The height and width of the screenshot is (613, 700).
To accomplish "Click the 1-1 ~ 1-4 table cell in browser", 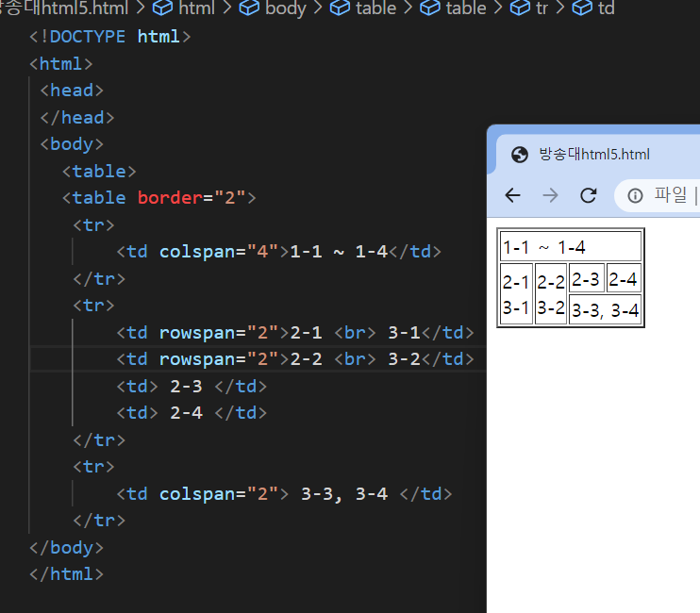I will pyautogui.click(x=571, y=246).
